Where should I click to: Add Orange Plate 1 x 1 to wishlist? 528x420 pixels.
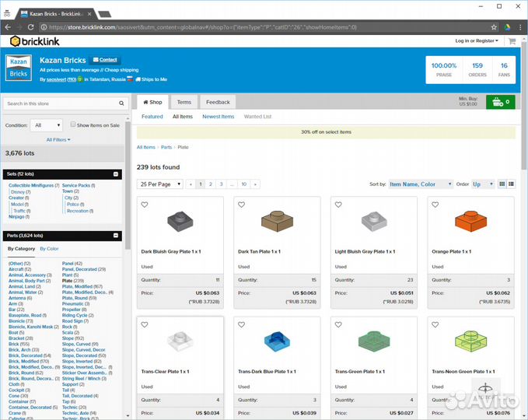click(x=435, y=205)
